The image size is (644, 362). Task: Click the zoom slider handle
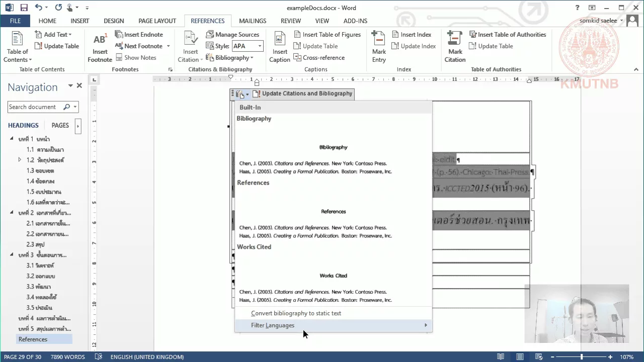(582, 357)
